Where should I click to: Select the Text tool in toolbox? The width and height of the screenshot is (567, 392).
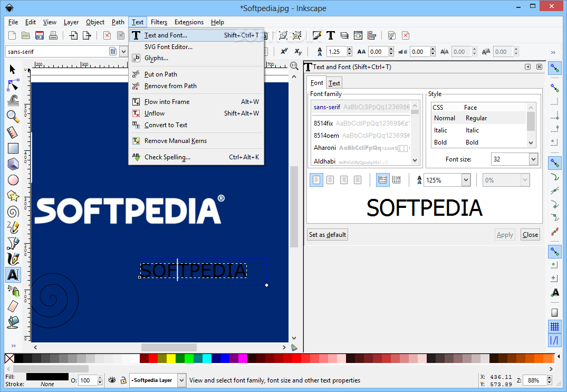[x=13, y=275]
